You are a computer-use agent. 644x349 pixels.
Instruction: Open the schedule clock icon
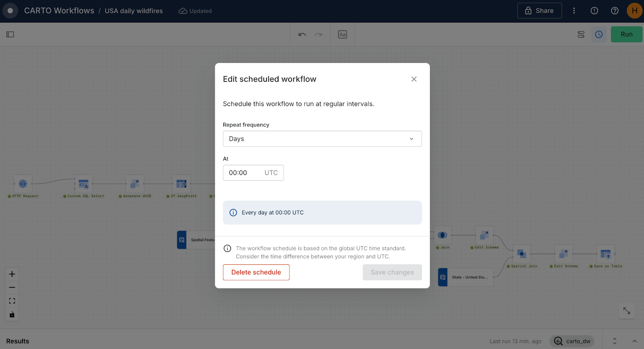(599, 35)
